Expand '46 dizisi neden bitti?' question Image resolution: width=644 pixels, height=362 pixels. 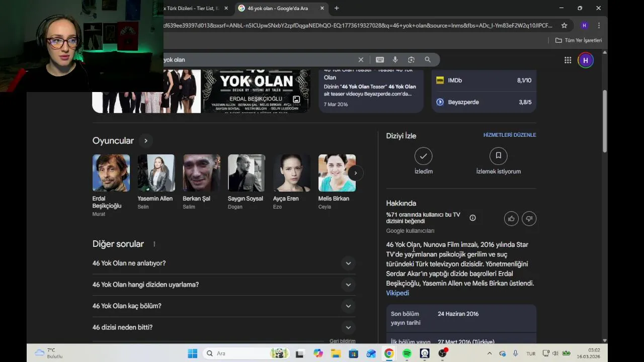click(224, 327)
